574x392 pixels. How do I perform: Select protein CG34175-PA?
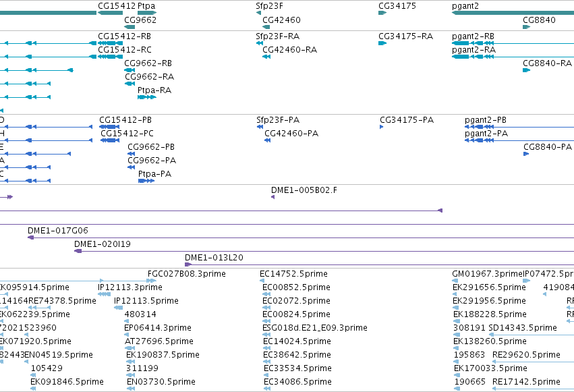(x=407, y=120)
